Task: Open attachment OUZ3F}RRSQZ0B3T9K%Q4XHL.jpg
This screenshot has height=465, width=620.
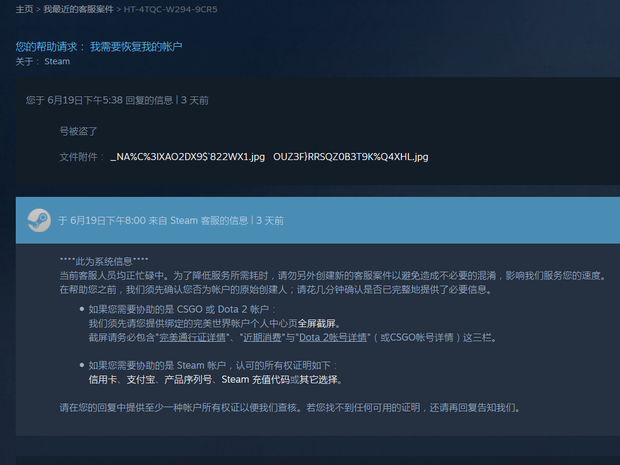Action: point(351,157)
